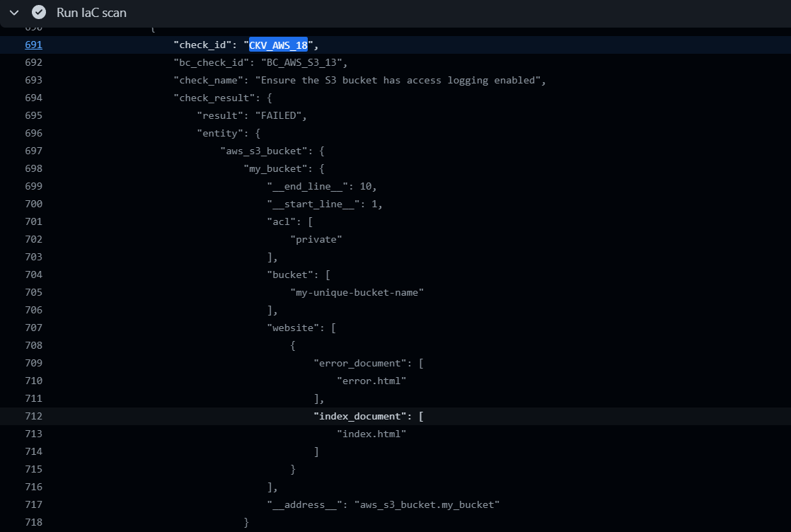Open line number 691 link
Screen dimensions: 791x532
click(x=33, y=45)
